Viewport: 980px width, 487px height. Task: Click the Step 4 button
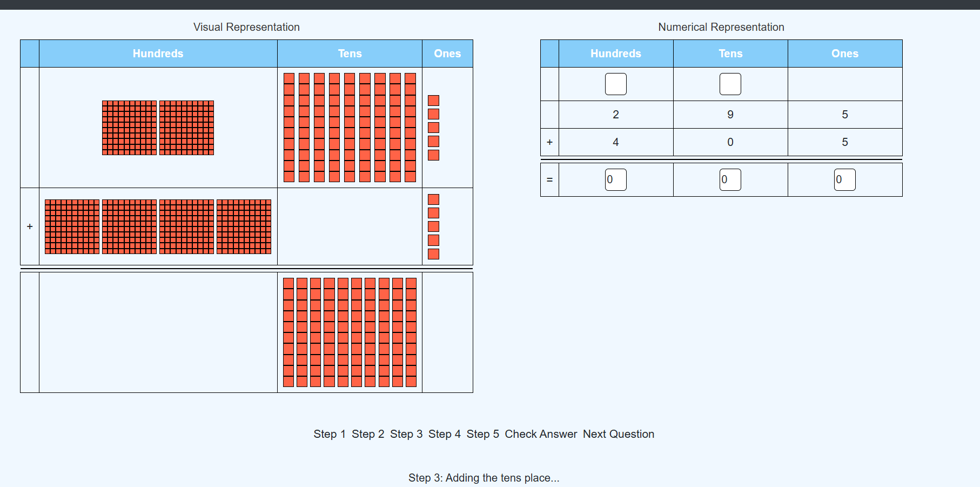point(445,434)
